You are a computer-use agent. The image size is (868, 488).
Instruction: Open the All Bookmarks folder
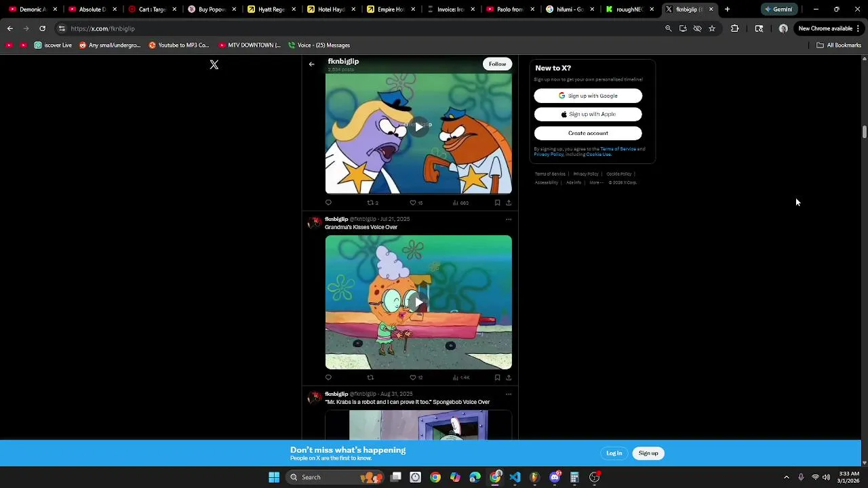tap(839, 45)
